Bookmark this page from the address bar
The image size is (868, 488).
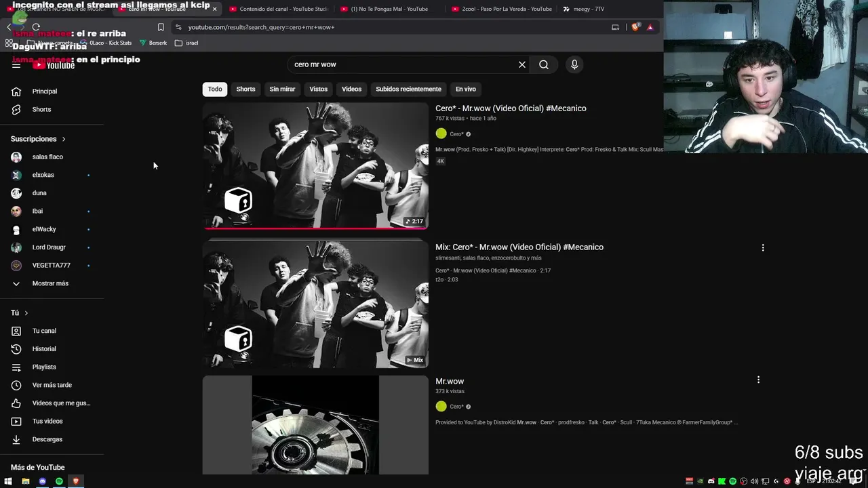pos(161,27)
